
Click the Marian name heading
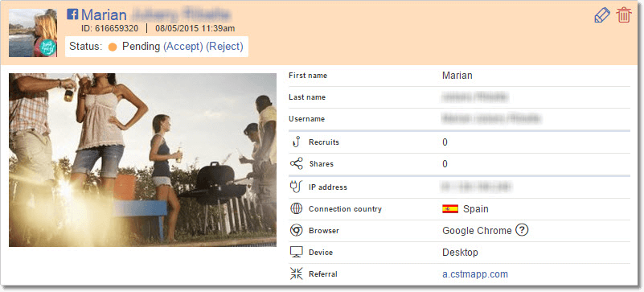104,14
